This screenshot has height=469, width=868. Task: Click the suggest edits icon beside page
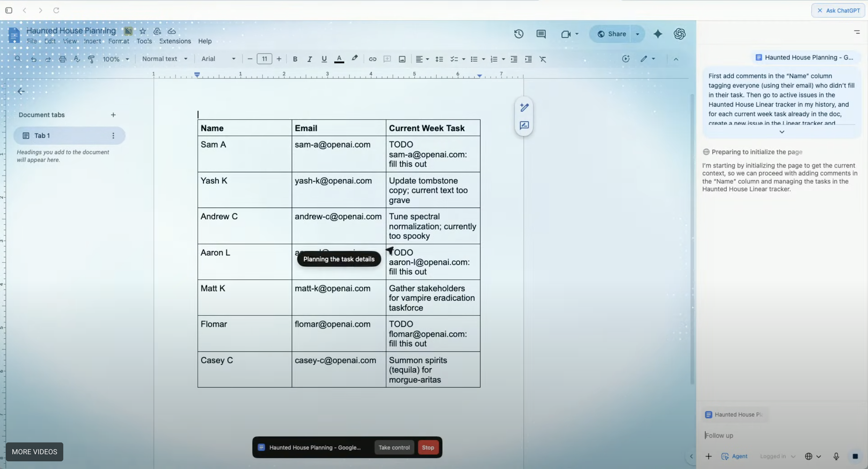(524, 126)
